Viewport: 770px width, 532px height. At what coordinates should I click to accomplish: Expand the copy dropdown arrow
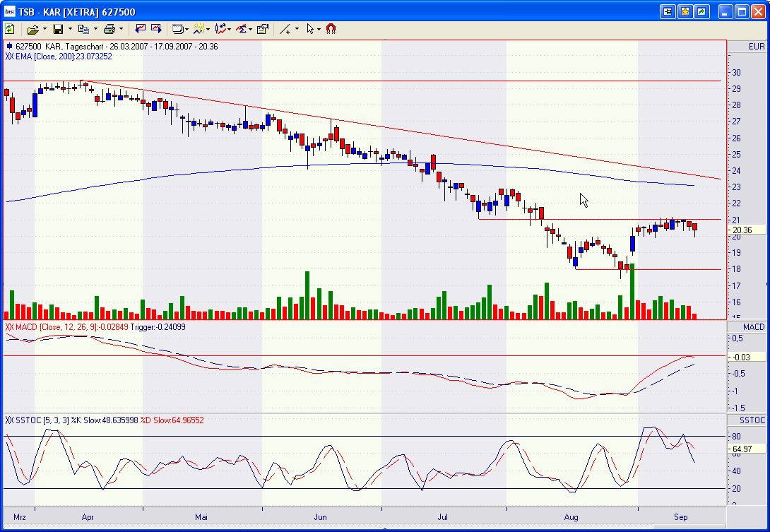[95, 30]
